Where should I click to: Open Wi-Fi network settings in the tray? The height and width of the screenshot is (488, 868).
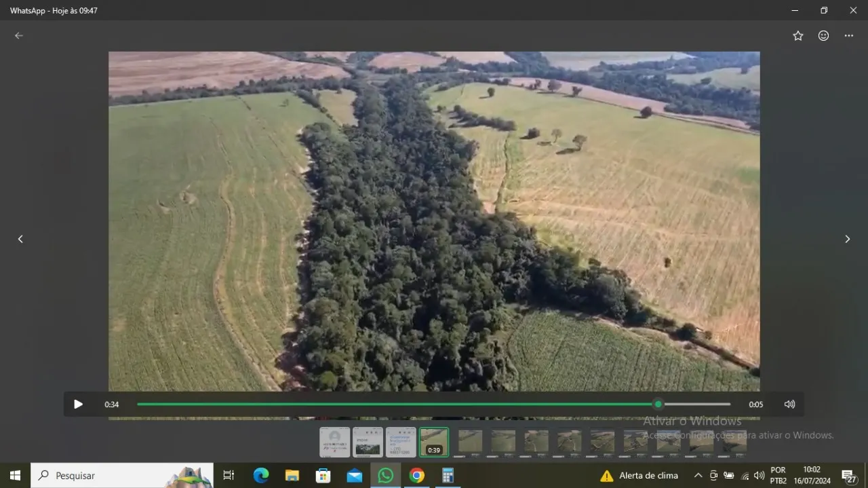[745, 476]
